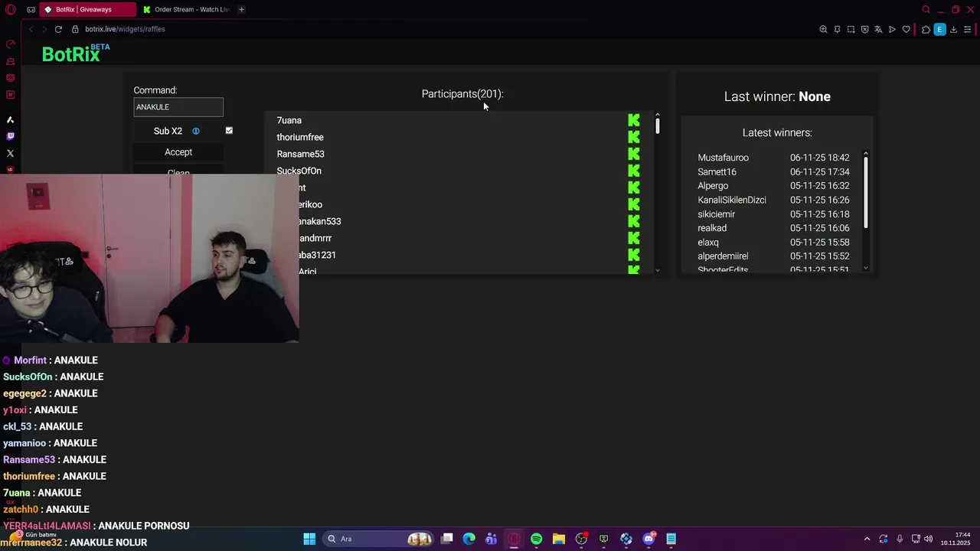Reload the botrix.live page

point(58,29)
